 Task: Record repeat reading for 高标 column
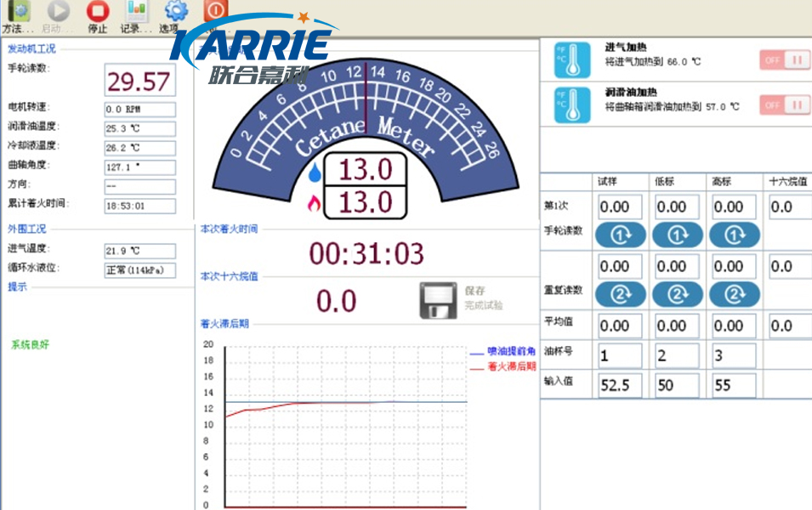click(734, 294)
